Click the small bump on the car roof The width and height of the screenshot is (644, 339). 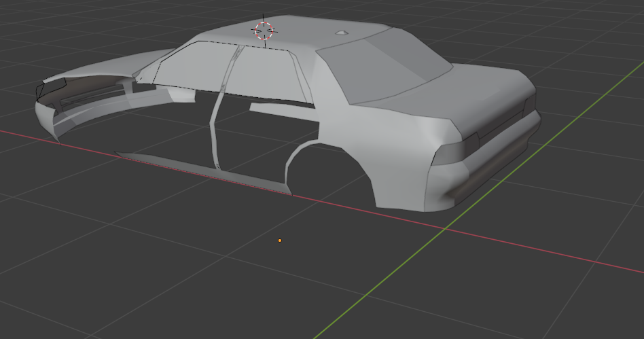(341, 33)
